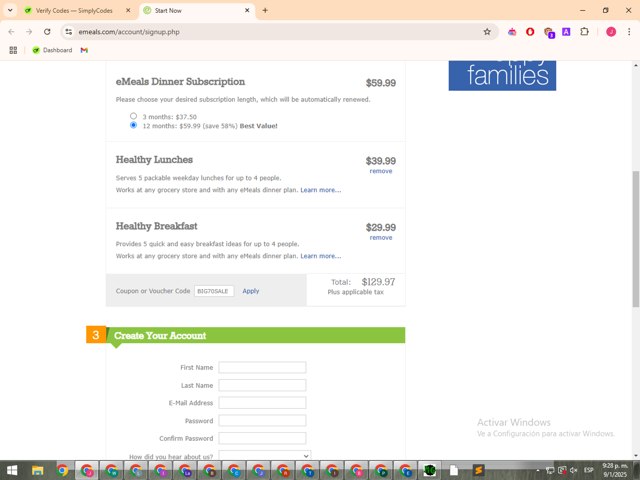Select the 3 months $37.50 option
Screen dimensions: 640x480
tap(133, 116)
